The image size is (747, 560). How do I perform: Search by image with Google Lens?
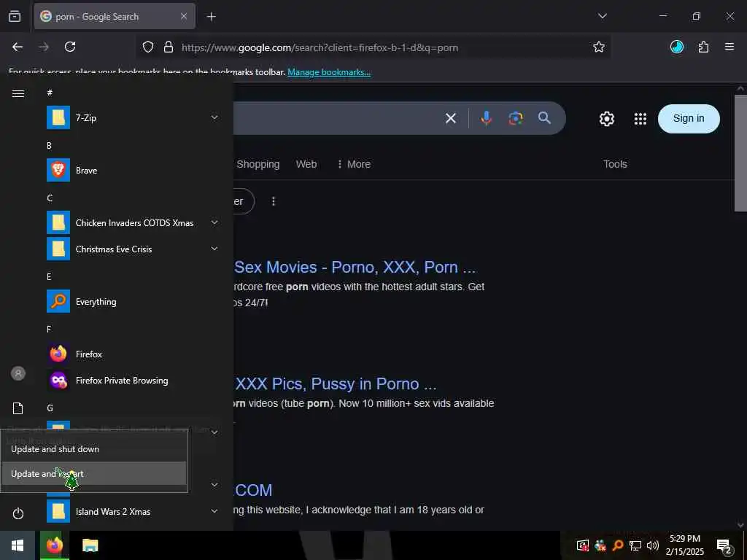coord(516,118)
